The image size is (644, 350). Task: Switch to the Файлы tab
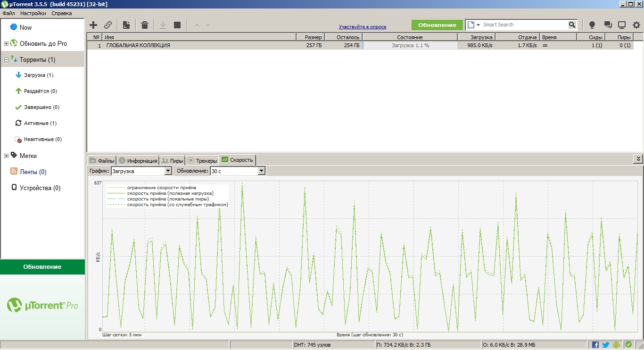pyautogui.click(x=102, y=160)
